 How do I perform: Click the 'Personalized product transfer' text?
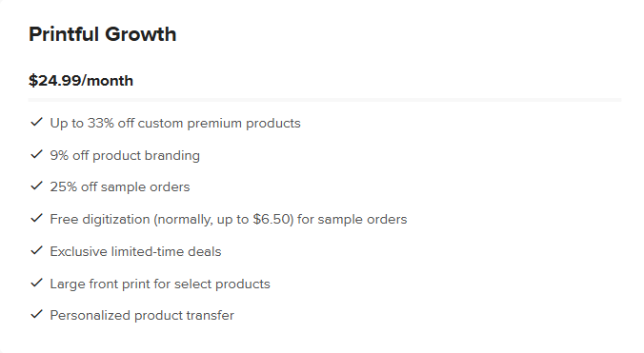tap(142, 316)
